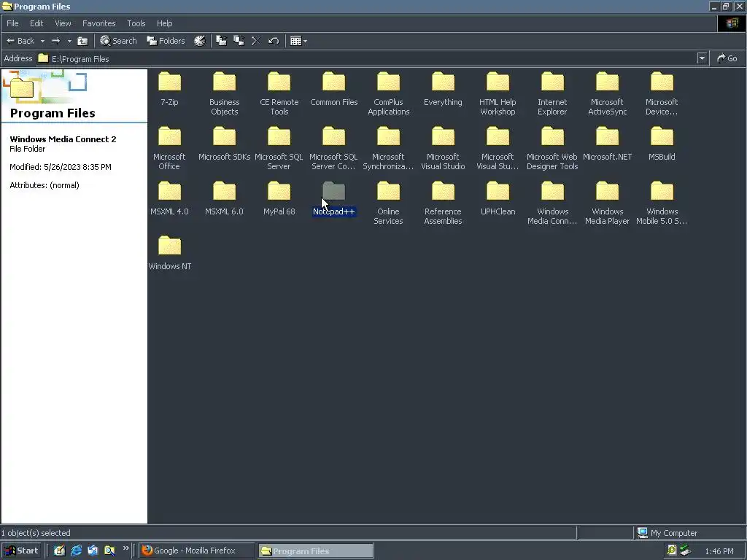Select the Microsoft.NET folder

(608, 144)
